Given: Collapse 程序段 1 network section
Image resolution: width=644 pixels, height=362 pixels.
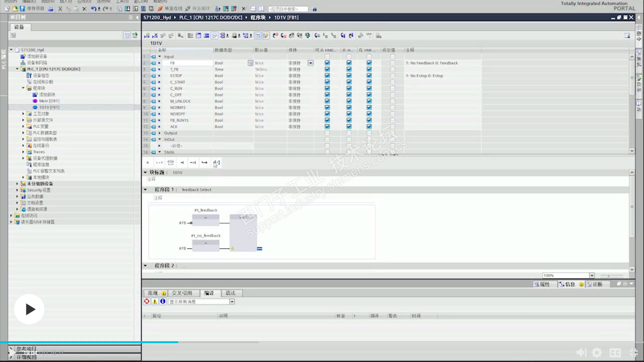Looking at the screenshot, I should 145,189.
